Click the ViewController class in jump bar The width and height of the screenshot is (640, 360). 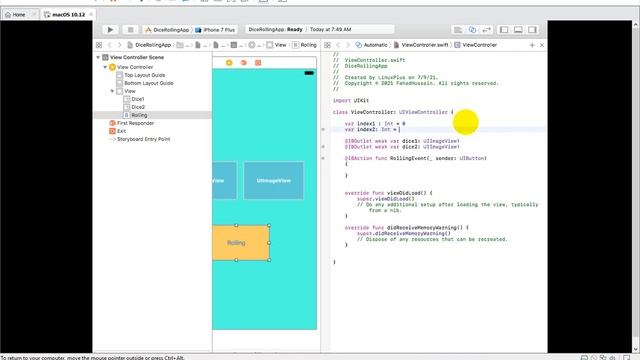click(476, 45)
